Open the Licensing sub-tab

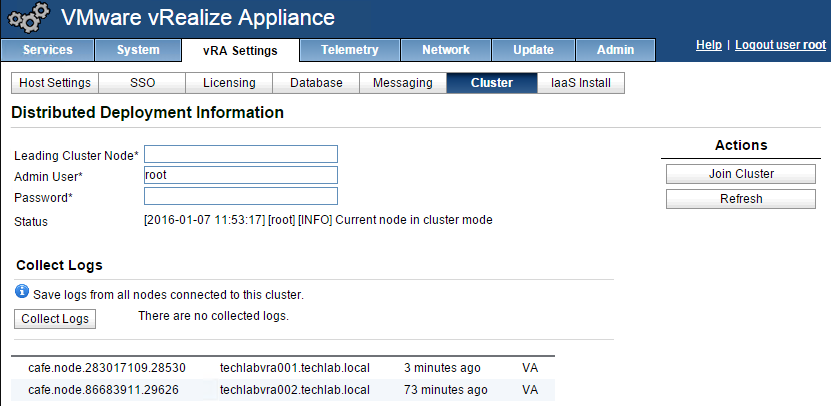coord(229,83)
